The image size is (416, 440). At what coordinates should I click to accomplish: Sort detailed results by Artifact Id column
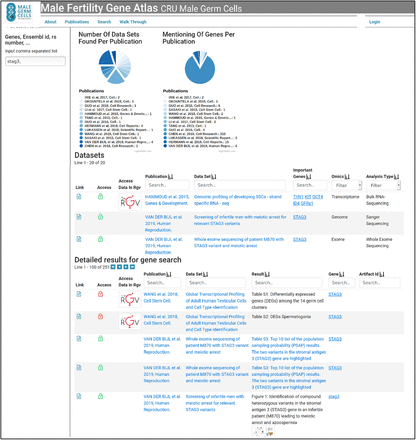point(382,274)
